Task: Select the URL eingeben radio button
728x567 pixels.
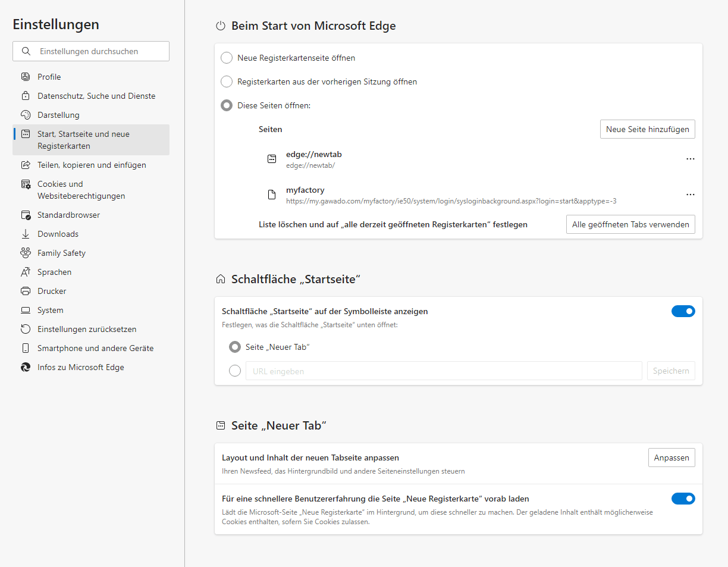Action: (235, 371)
